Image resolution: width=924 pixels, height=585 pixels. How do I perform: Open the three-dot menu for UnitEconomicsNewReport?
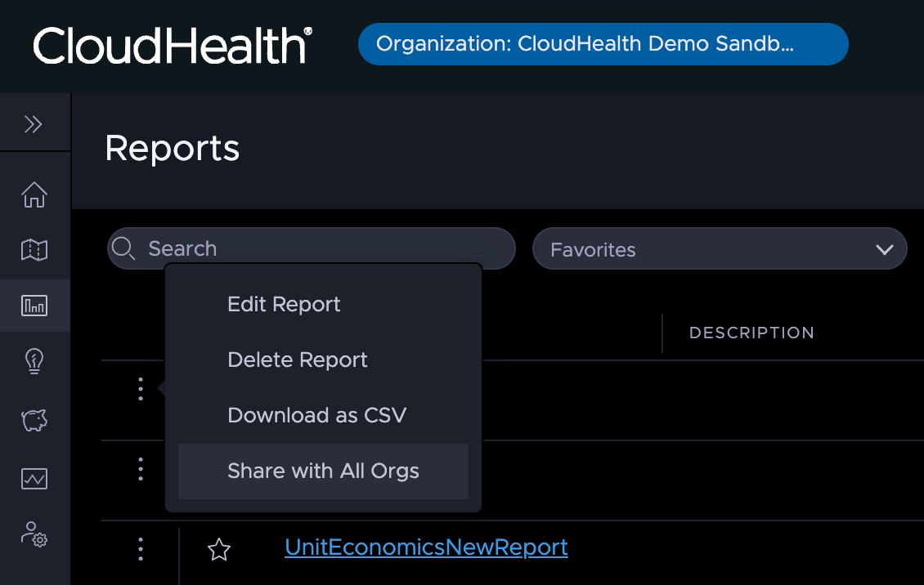(x=141, y=549)
